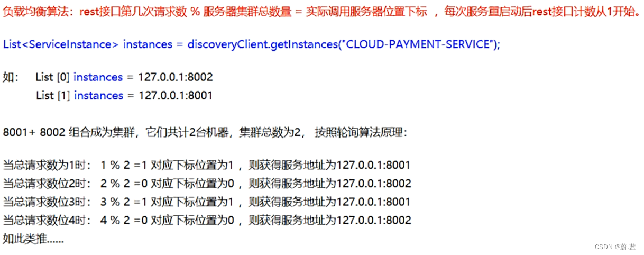Viewport: 644px width, 255px height.
Task: Click the List [1] instances = 127.0.0.1:8001 line
Action: pyautogui.click(x=124, y=96)
